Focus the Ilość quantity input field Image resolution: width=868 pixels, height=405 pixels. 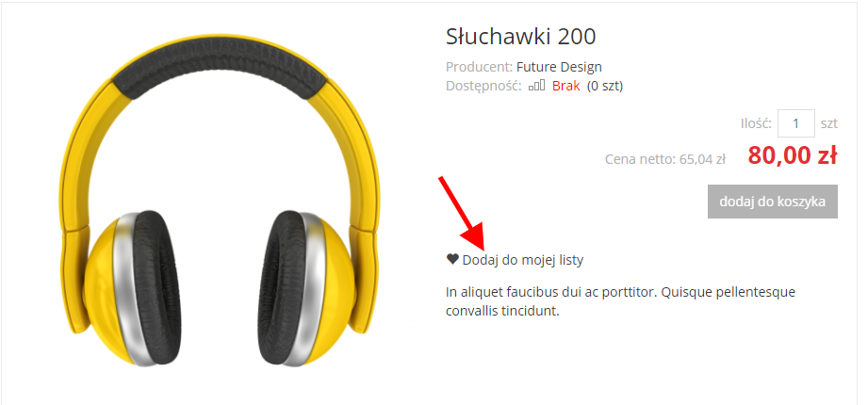[x=796, y=123]
